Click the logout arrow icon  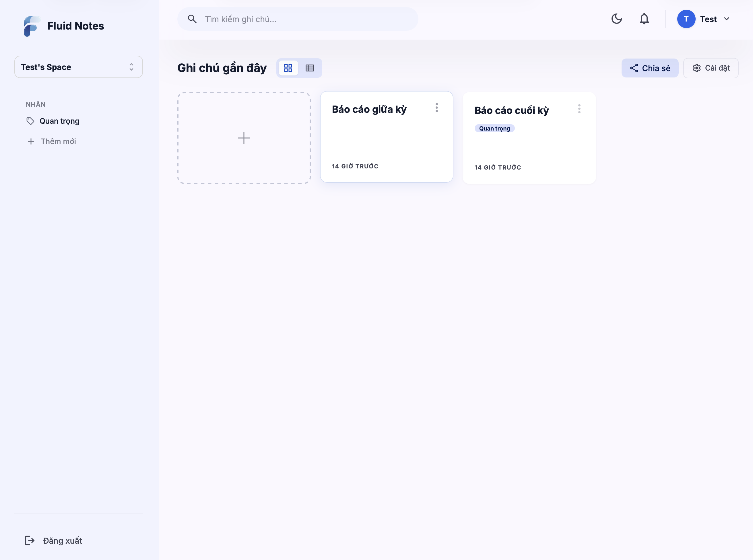click(x=30, y=540)
